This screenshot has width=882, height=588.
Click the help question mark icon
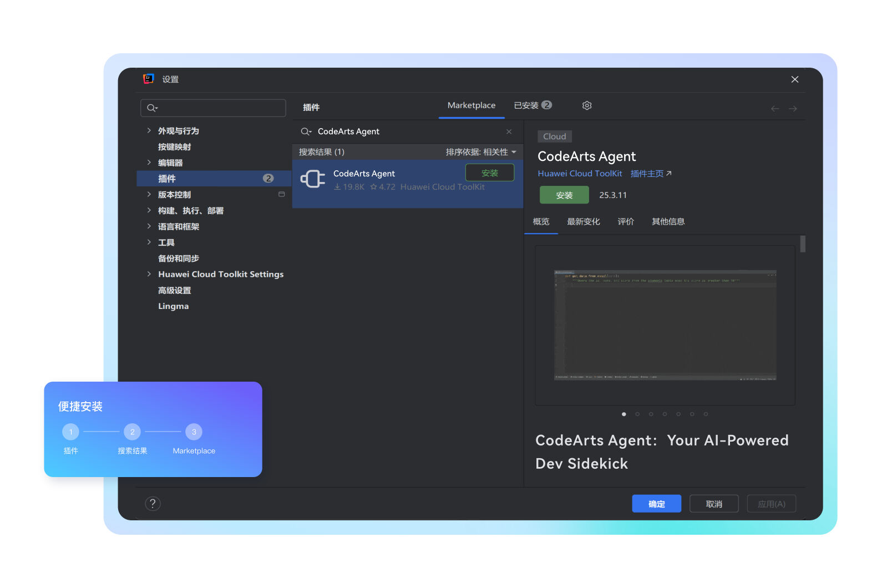click(153, 504)
